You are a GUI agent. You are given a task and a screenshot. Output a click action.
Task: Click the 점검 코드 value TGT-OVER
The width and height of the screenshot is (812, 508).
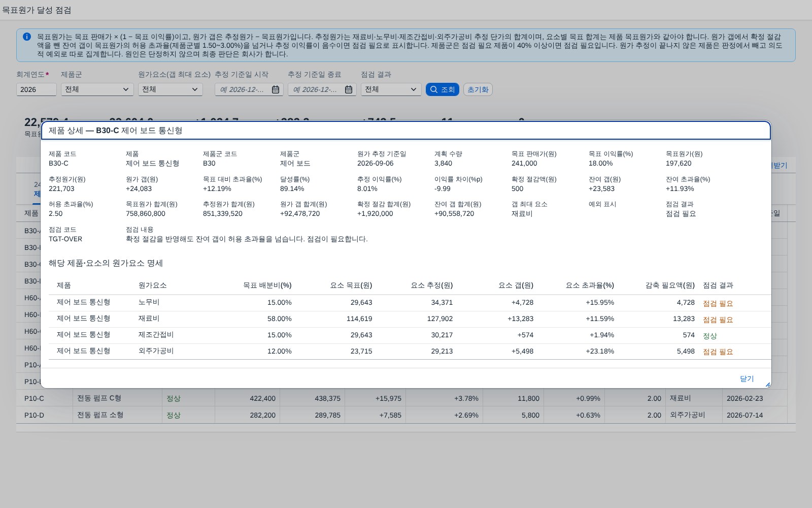[65, 239]
